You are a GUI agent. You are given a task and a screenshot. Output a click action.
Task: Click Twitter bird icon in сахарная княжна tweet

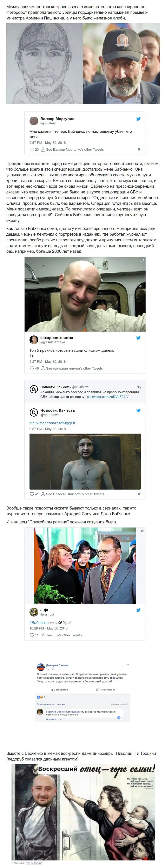pyautogui.click(x=138, y=338)
